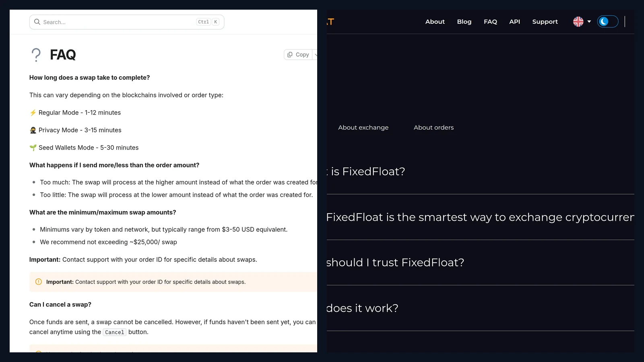Expand 'FixedFloat is the smartest way' row

481,217
